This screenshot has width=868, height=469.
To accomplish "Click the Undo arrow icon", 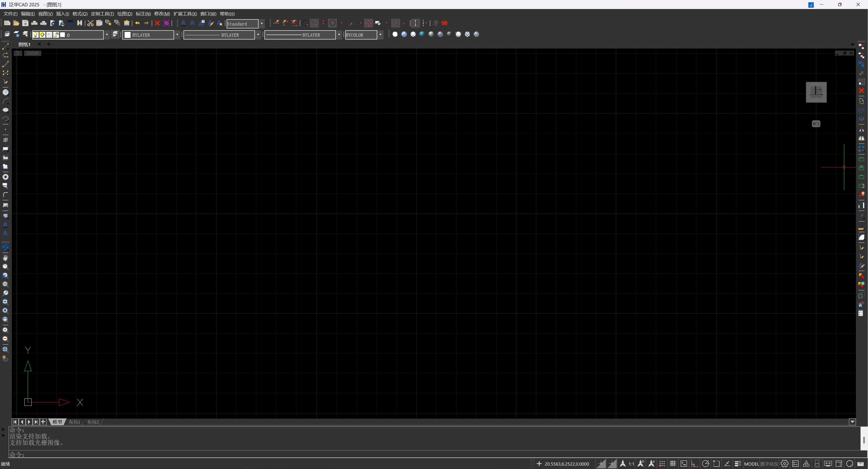I will 137,23.
